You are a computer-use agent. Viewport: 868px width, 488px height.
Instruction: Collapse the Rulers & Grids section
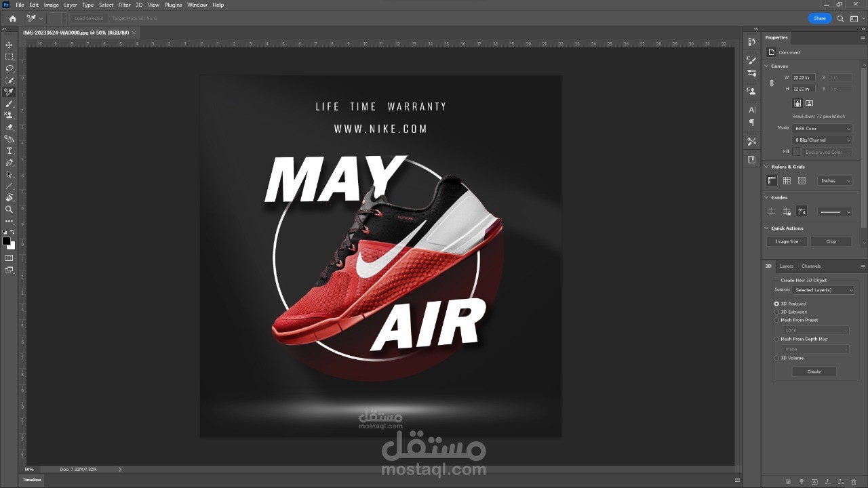[x=767, y=167]
